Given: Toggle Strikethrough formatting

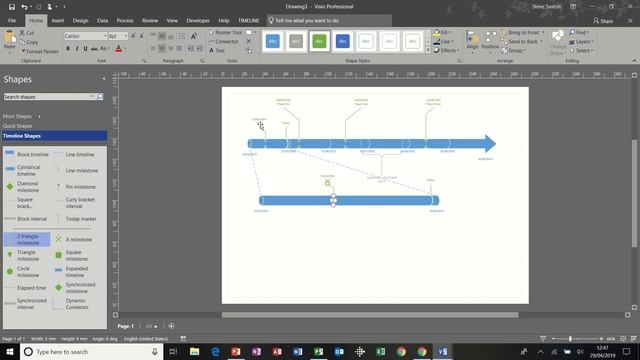Looking at the screenshot, I should (94, 49).
